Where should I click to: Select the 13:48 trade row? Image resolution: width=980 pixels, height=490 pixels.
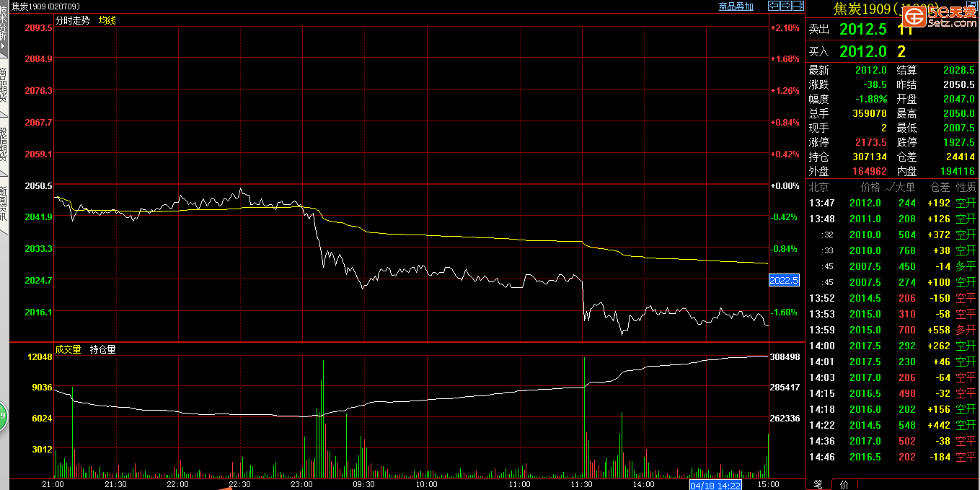pyautogui.click(x=892, y=219)
